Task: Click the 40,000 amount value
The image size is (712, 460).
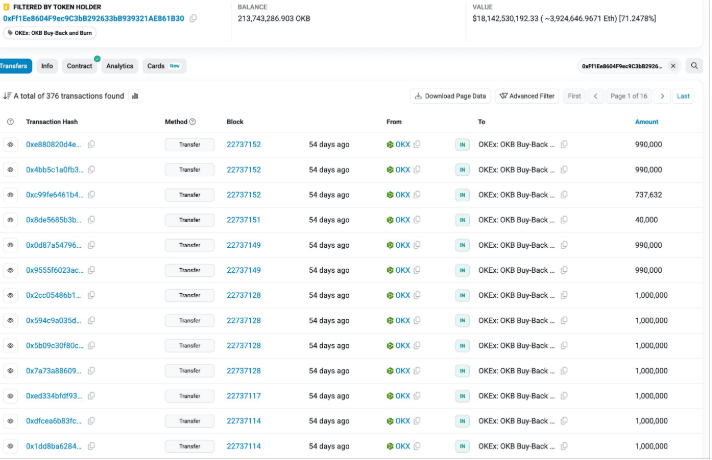Action: (x=646, y=220)
